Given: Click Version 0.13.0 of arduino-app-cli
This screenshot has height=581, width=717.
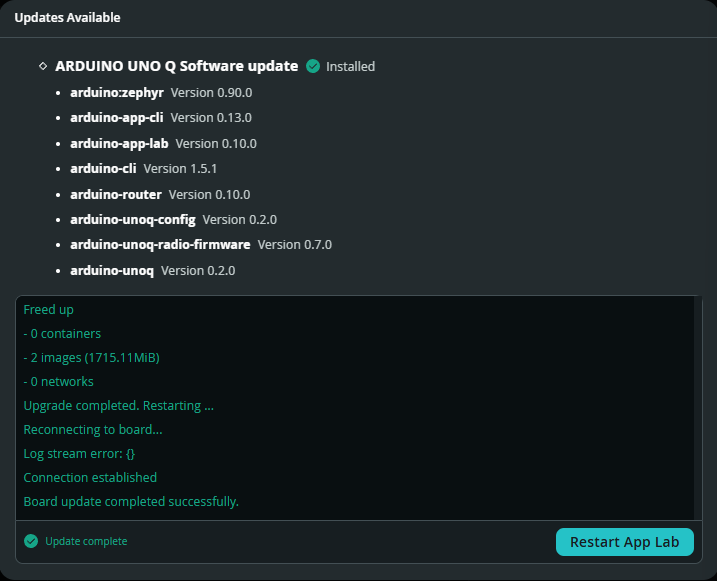Looking at the screenshot, I should pyautogui.click(x=211, y=117).
